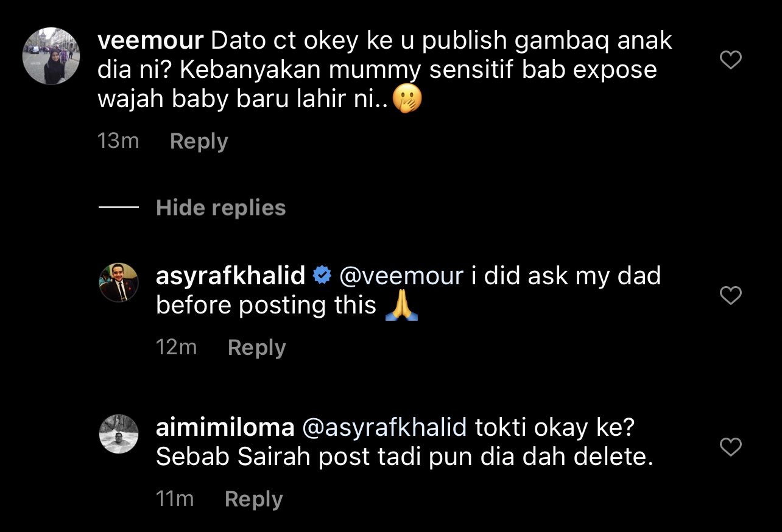Click the praying hands emoji in asyrafkhalid's reply
Screen dimensions: 782x532
pyautogui.click(x=402, y=306)
